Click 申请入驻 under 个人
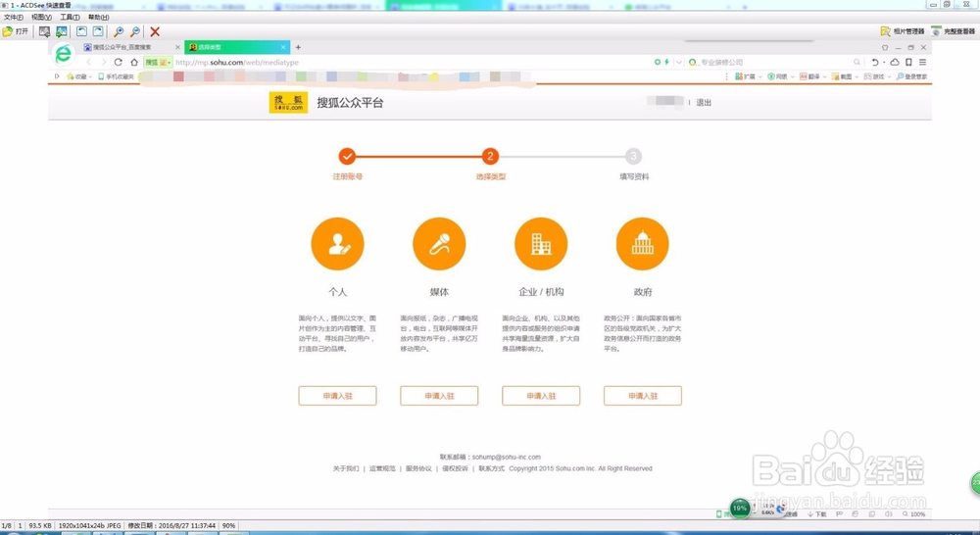This screenshot has width=980, height=535. [x=337, y=396]
